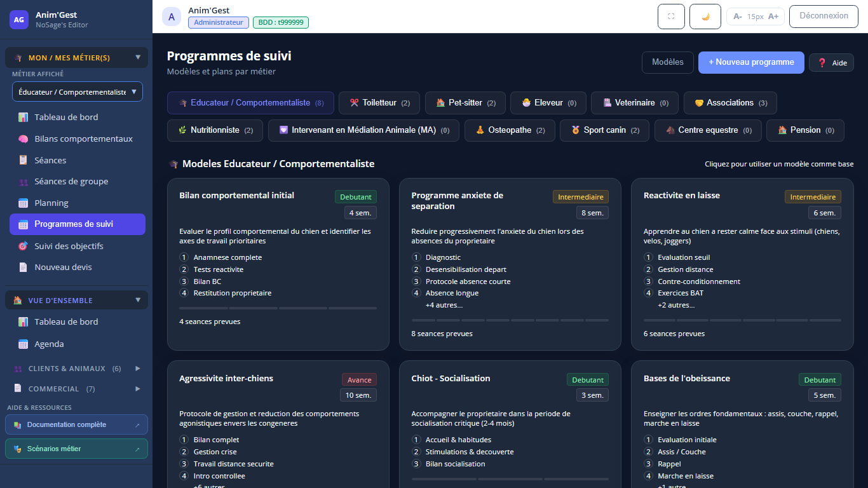
Task: Select the Educateur / Comportementaliste tab
Action: 250,103
